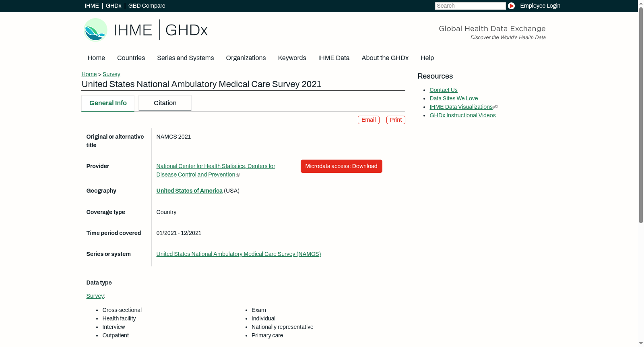Click Survey breadcrumb link
The height and width of the screenshot is (347, 644).
point(111,74)
